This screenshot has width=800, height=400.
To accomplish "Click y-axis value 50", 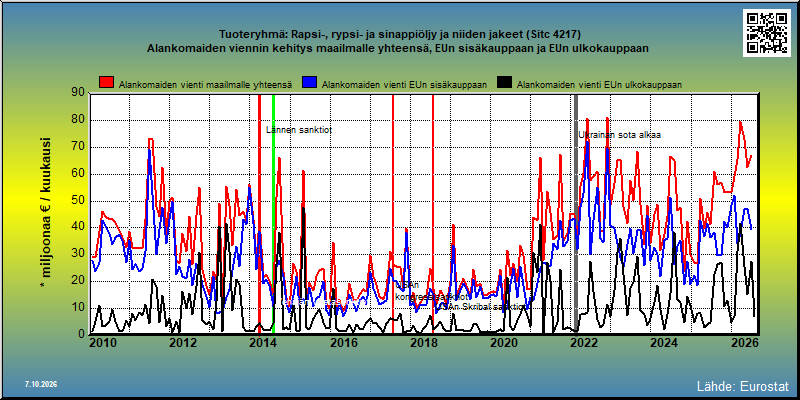I will 78,201.
